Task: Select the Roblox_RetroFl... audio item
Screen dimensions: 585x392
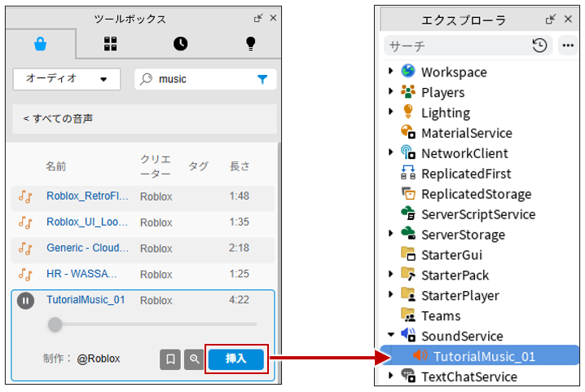Action: click(x=87, y=196)
